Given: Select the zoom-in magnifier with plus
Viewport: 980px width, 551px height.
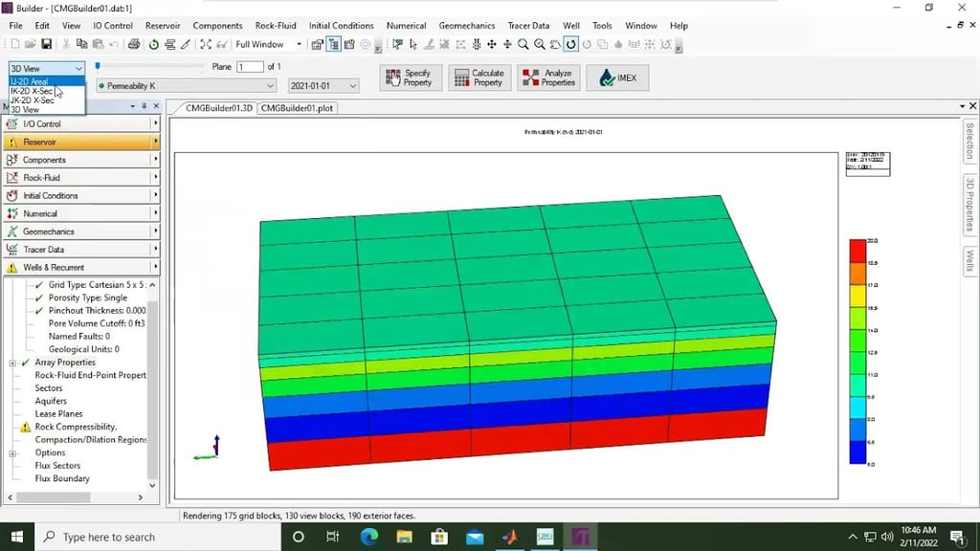Looking at the screenshot, I should pos(540,44).
